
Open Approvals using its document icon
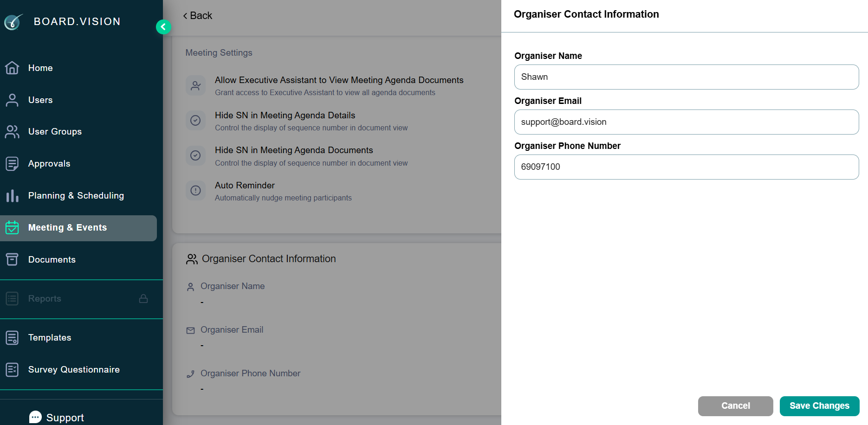(12, 164)
